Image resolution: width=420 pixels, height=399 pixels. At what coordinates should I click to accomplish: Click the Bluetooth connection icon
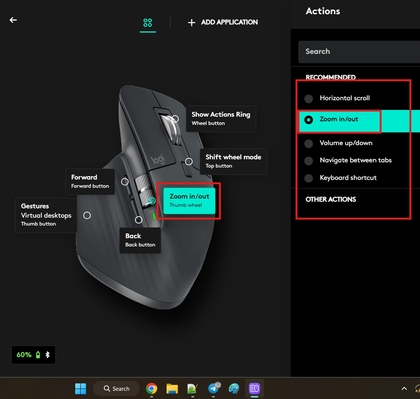pyautogui.click(x=48, y=355)
